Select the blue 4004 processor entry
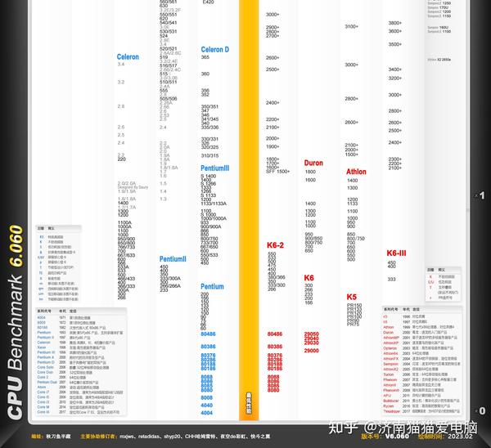 point(207,413)
